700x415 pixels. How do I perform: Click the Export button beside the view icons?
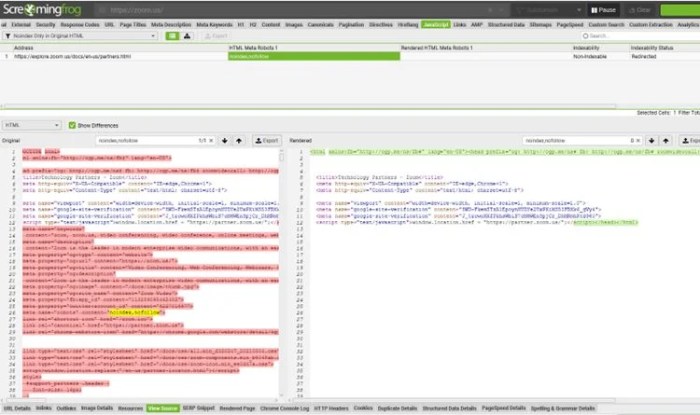pyautogui.click(x=216, y=36)
